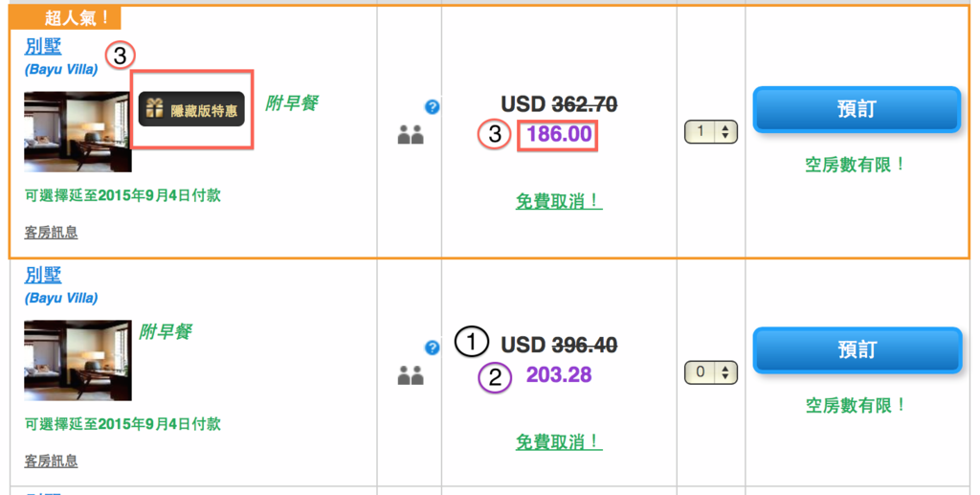The height and width of the screenshot is (495, 980).
Task: Click the two-person occupancy icon for the 203.28 room
Action: click(x=411, y=376)
